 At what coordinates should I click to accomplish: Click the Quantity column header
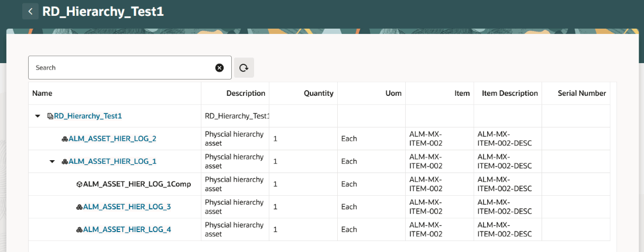[x=318, y=94]
